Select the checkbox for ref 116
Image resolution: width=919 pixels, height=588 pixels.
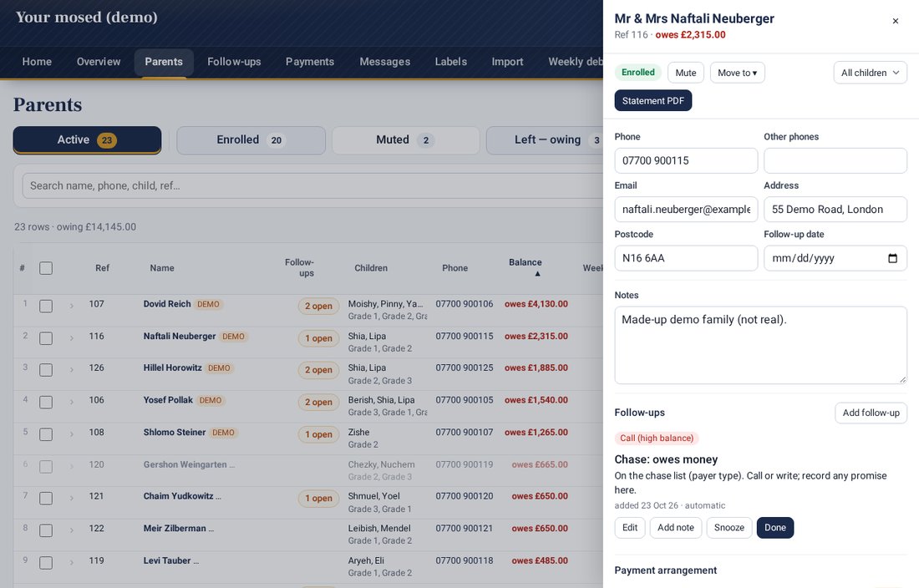click(x=46, y=338)
